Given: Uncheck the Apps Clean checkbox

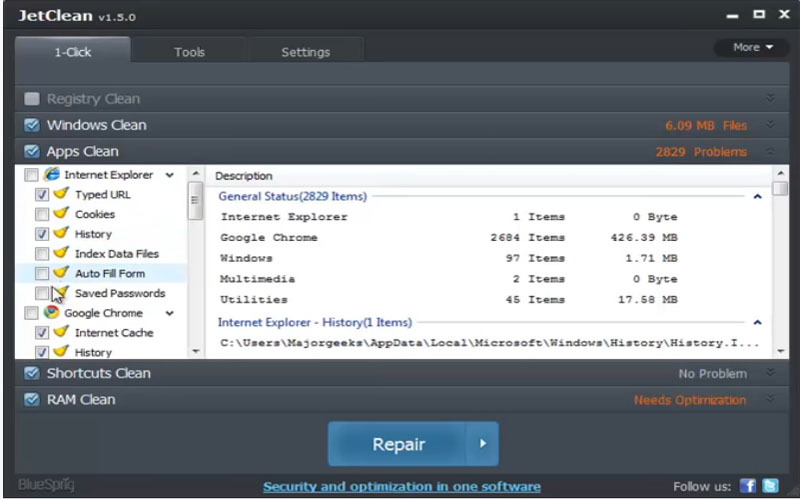Looking at the screenshot, I should tap(32, 152).
